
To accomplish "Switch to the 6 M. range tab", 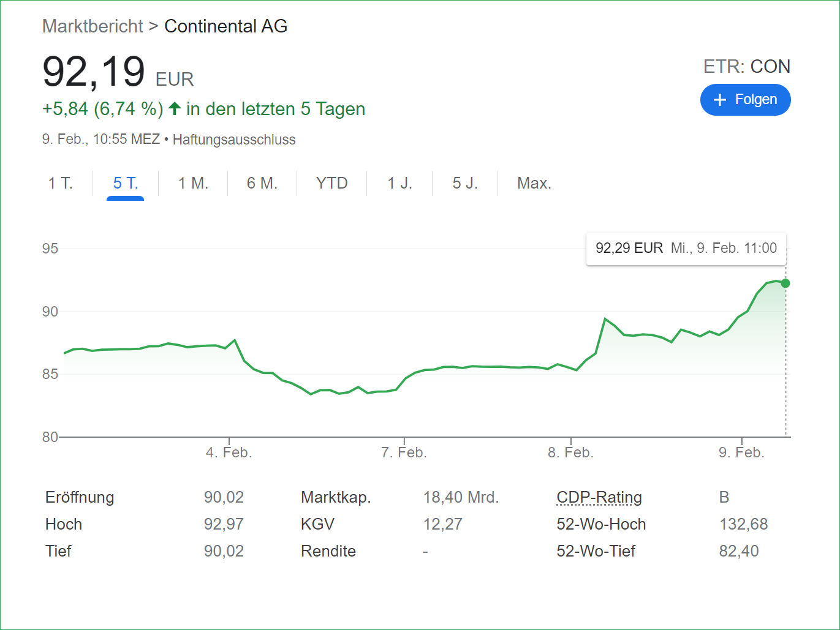I will [262, 183].
